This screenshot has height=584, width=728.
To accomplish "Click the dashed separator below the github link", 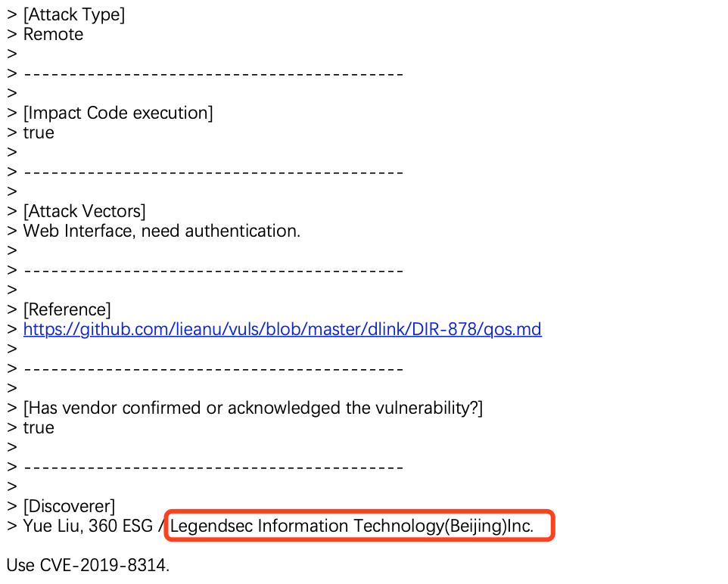I will [x=213, y=369].
